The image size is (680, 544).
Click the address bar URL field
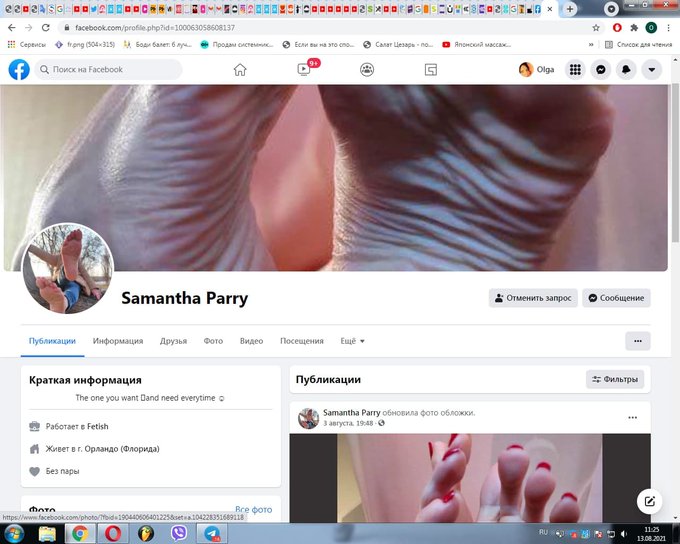(325, 28)
